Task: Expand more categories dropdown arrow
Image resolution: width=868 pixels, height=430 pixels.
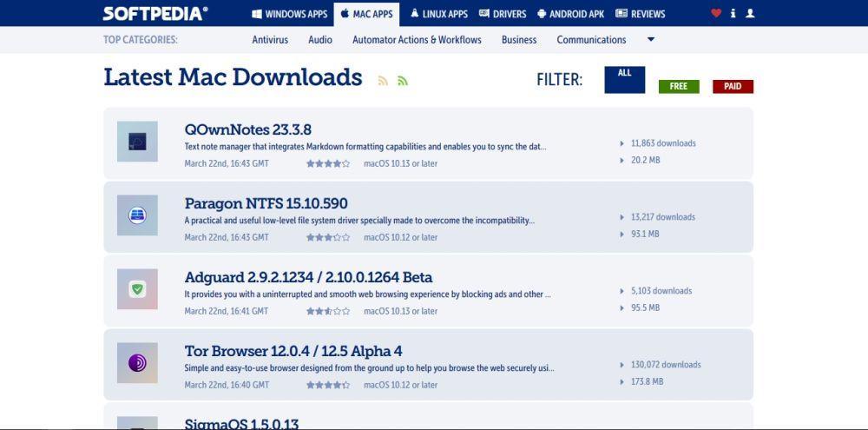Action: click(x=651, y=39)
